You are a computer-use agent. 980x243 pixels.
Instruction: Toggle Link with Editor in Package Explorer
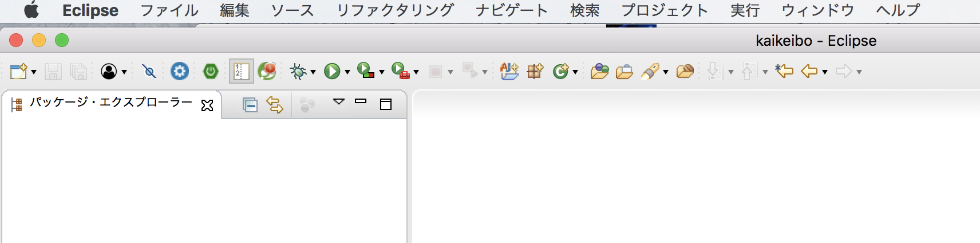(275, 105)
